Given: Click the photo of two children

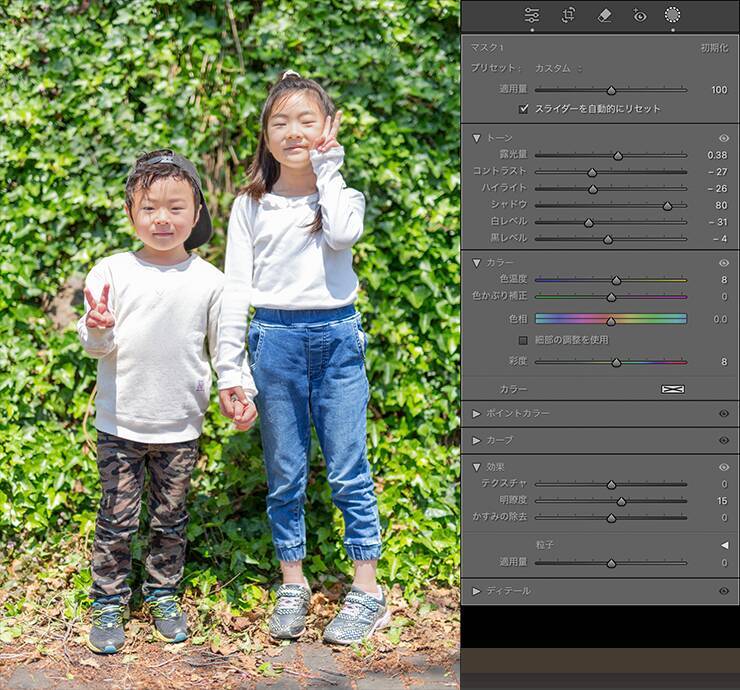Looking at the screenshot, I should coord(230,345).
